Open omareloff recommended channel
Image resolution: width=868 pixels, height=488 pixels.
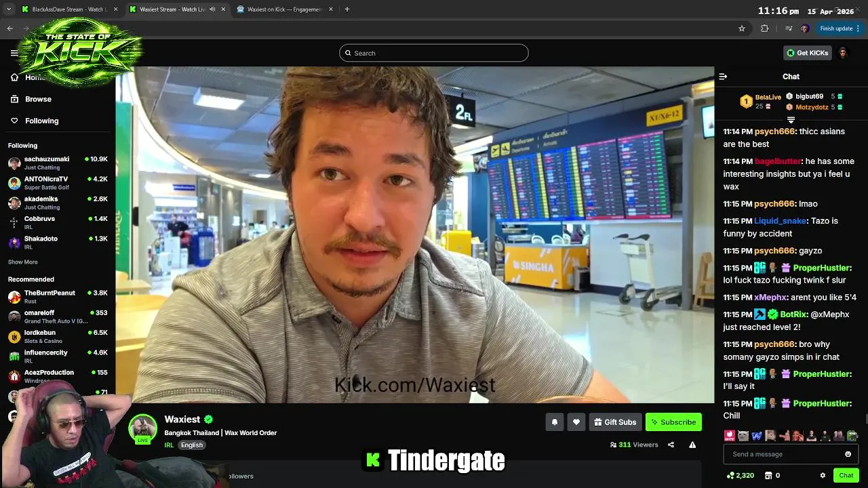[58, 317]
